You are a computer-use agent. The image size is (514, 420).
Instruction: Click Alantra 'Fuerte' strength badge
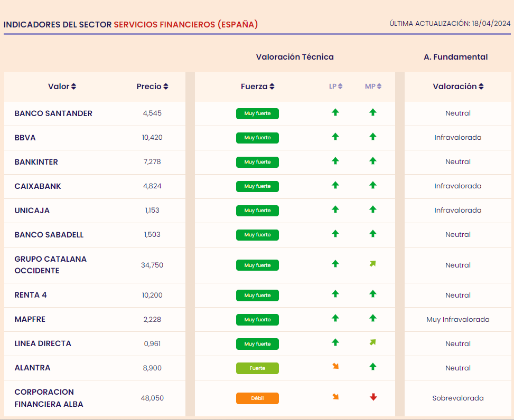(x=257, y=368)
